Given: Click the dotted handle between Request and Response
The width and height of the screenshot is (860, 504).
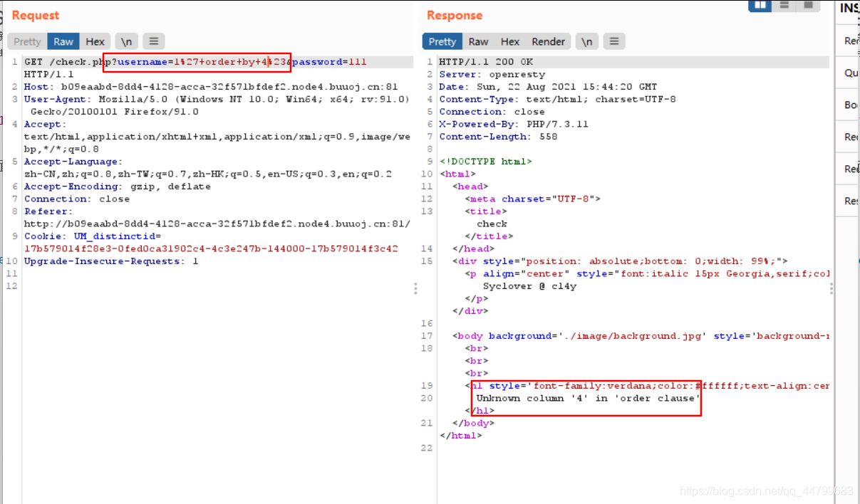Looking at the screenshot, I should (416, 288).
